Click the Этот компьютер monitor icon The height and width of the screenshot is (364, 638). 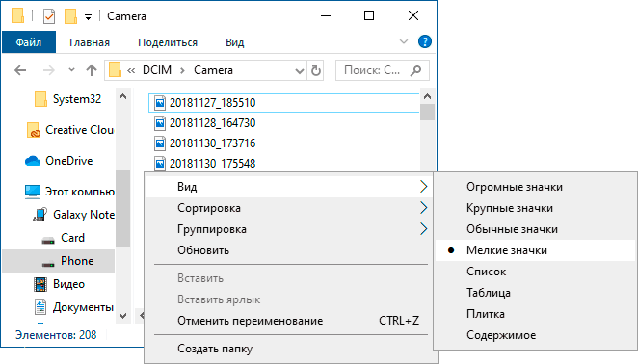(x=33, y=192)
